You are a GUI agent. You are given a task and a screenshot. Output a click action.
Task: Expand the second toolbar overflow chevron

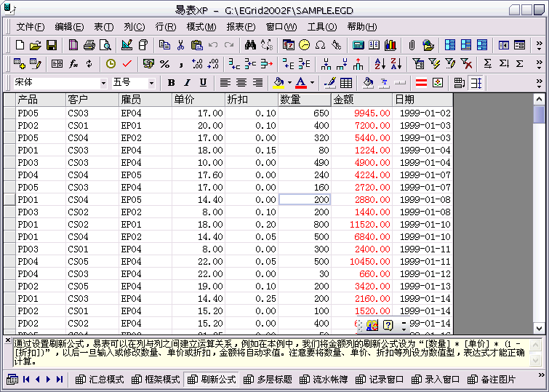[540, 64]
